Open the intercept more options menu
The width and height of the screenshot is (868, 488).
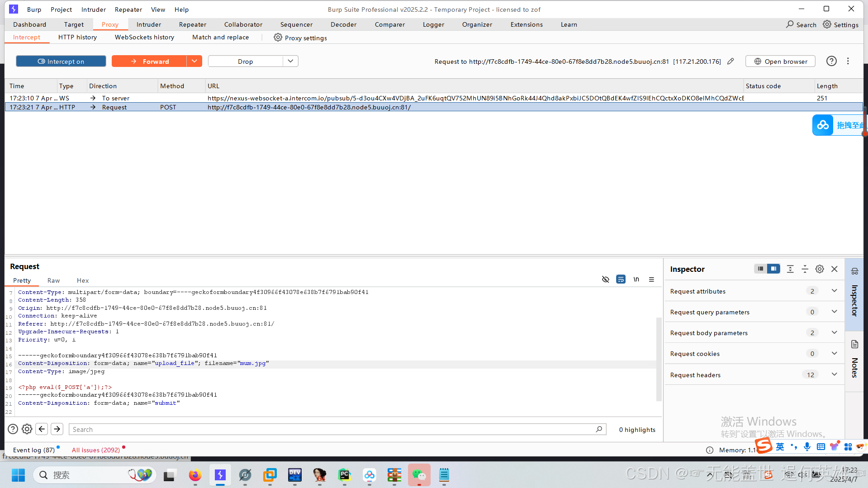(x=848, y=61)
